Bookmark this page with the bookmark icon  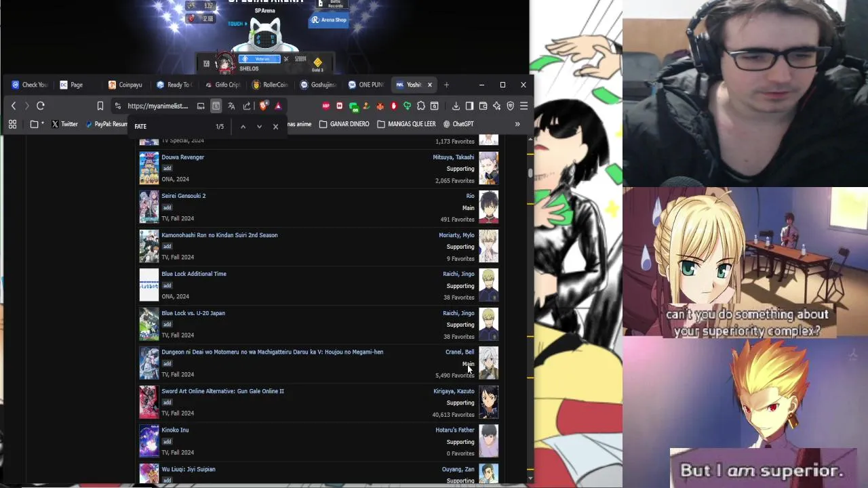point(100,106)
